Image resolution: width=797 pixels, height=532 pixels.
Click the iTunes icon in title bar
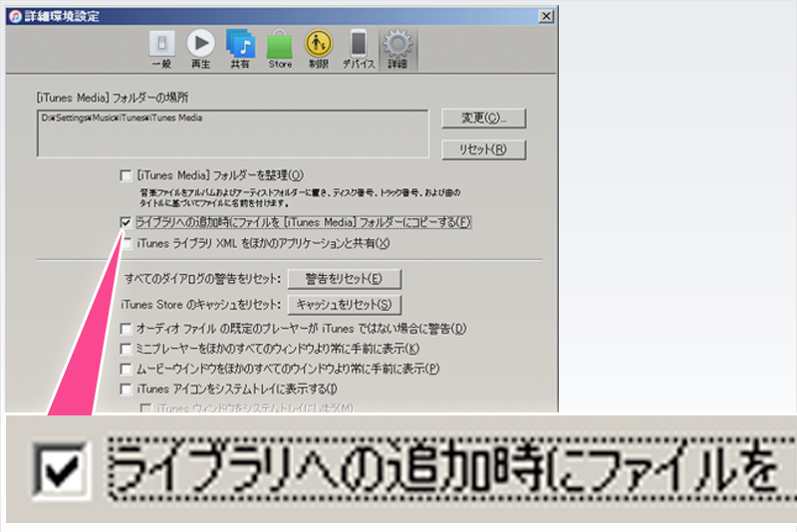click(15, 16)
